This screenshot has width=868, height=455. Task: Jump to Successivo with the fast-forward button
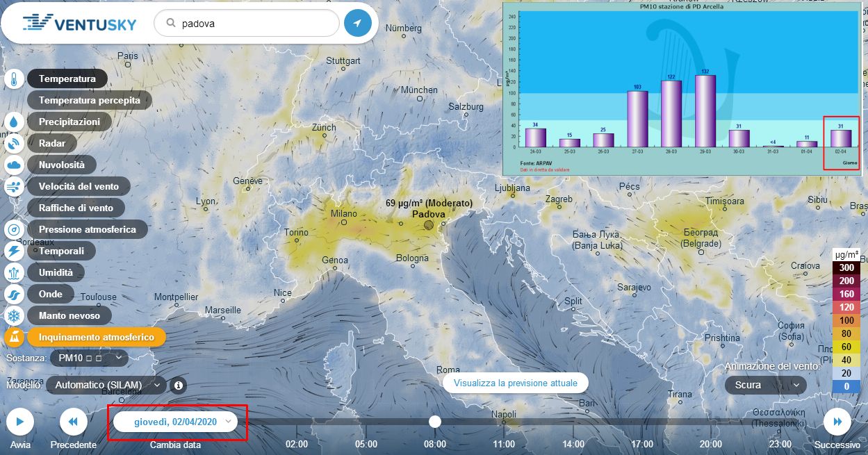click(x=837, y=421)
